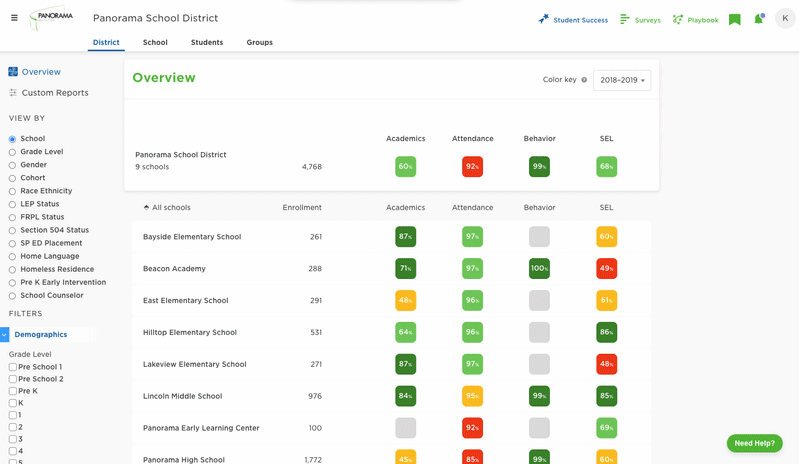
Task: Click the Color key info icon
Action: (x=584, y=80)
